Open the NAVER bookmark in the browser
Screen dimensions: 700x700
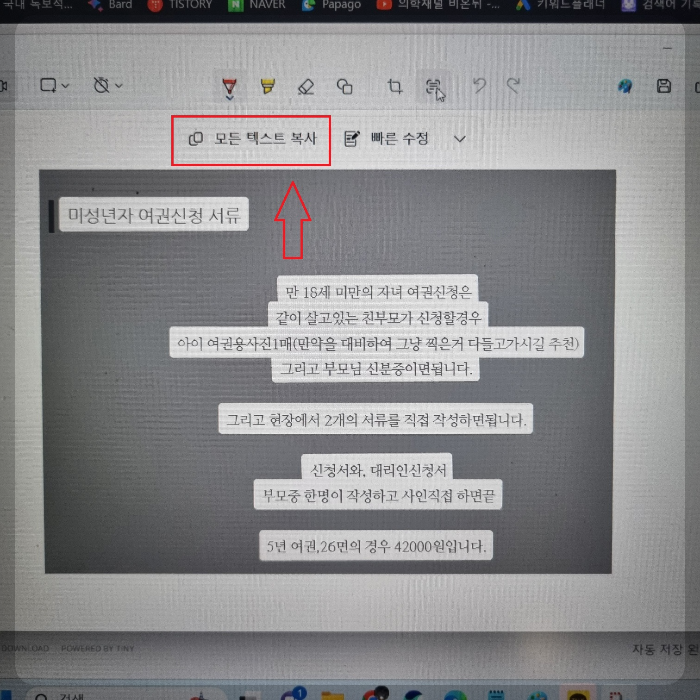(257, 5)
